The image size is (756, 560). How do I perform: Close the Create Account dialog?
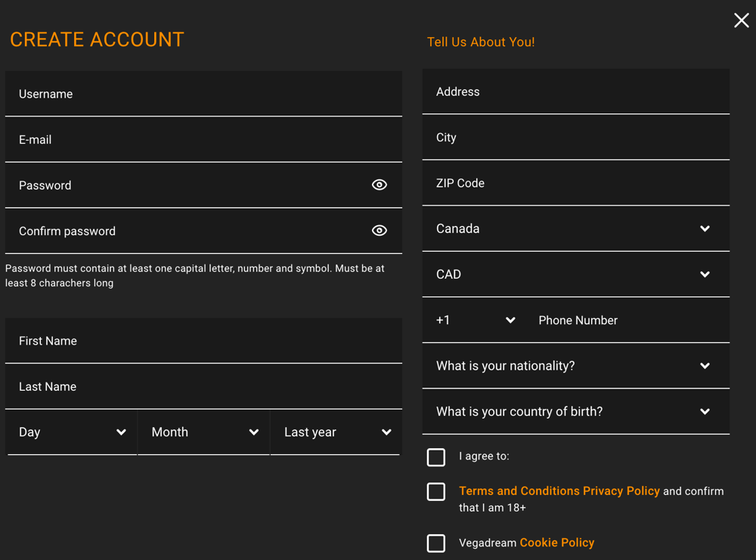[741, 20]
